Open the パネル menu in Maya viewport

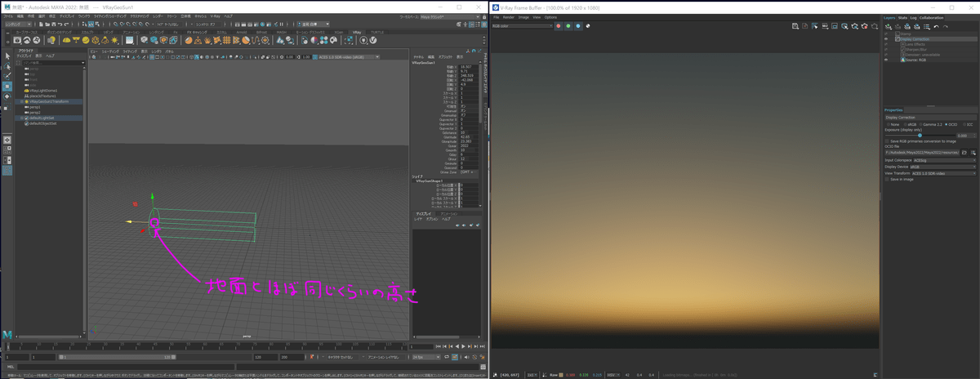pyautogui.click(x=169, y=51)
